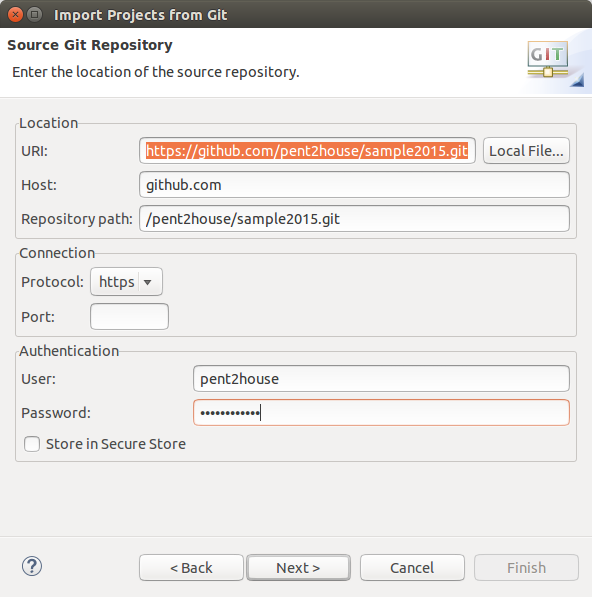This screenshot has width=592, height=597.
Task: Click the Local File... button
Action: point(526,151)
